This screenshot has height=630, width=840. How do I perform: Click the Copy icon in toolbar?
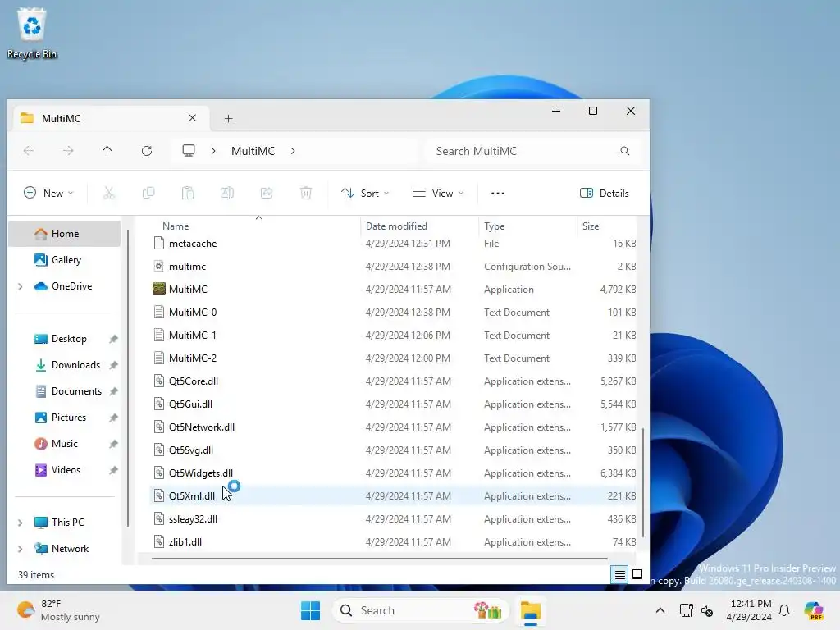(x=148, y=193)
